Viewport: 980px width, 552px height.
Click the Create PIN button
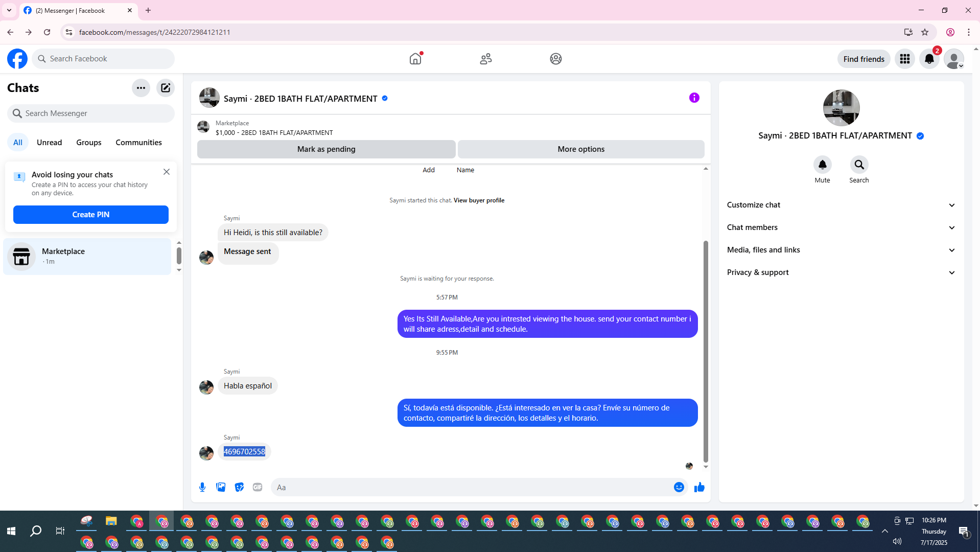pos(91,215)
